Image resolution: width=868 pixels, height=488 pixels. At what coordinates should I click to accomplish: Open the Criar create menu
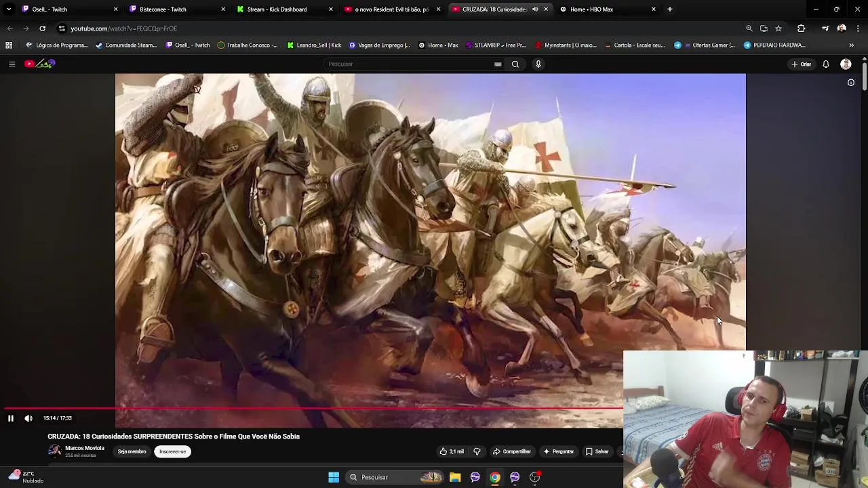801,64
